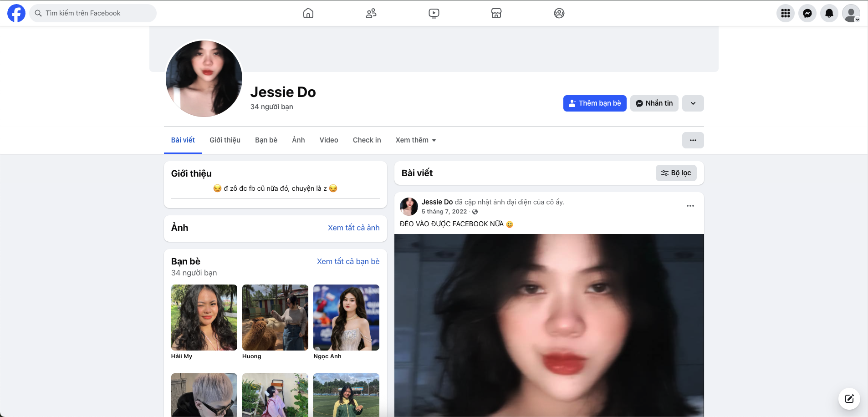The width and height of the screenshot is (868, 417).
Task: Open the apps grid menu icon
Action: 786,13
